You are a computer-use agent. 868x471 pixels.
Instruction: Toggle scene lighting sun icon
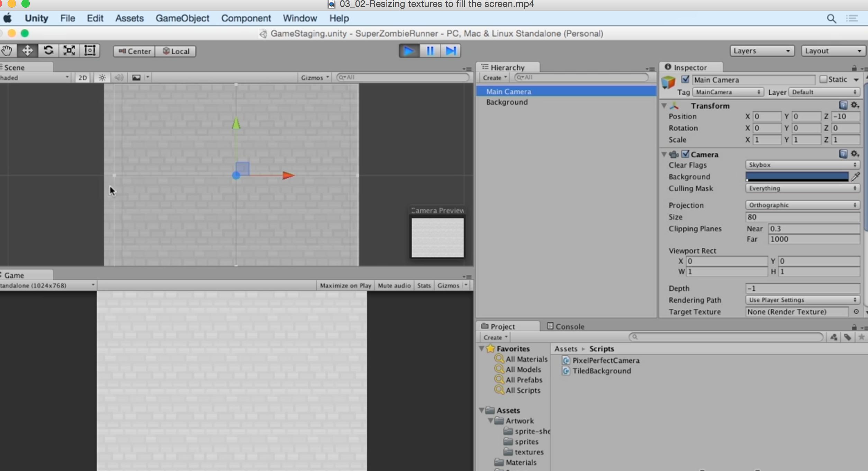(102, 78)
